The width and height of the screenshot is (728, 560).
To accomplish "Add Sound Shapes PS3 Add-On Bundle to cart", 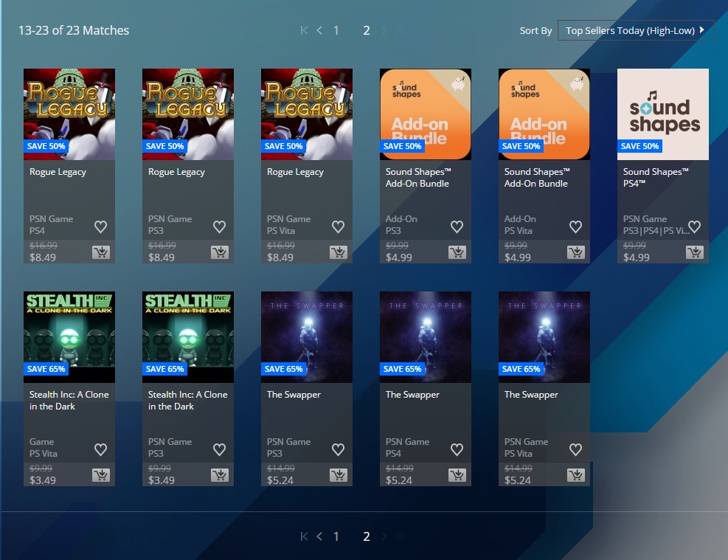I will point(457,252).
